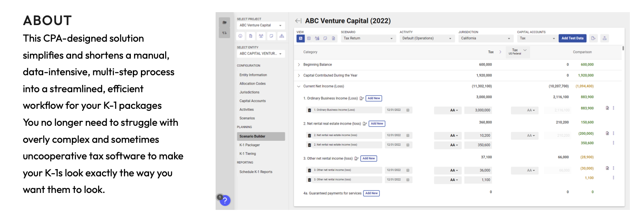
Task: Open Allocation Codes in the sidebar
Action: pos(252,84)
